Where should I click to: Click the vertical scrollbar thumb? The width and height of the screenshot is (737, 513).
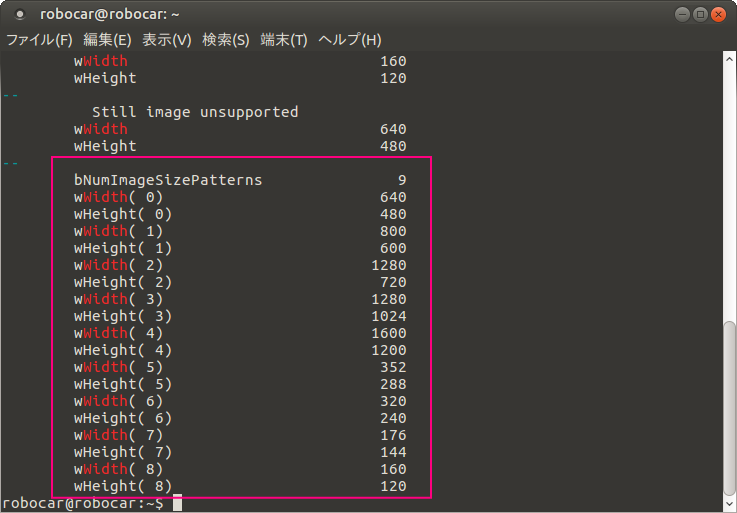(x=729, y=408)
